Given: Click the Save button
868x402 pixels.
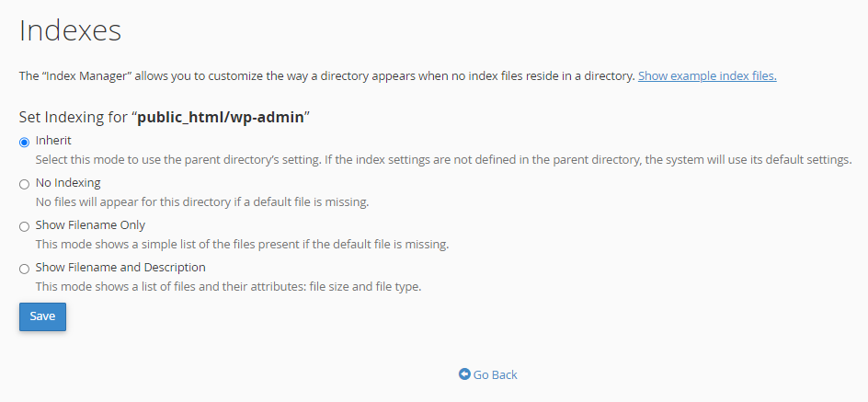Looking at the screenshot, I should 42,316.
